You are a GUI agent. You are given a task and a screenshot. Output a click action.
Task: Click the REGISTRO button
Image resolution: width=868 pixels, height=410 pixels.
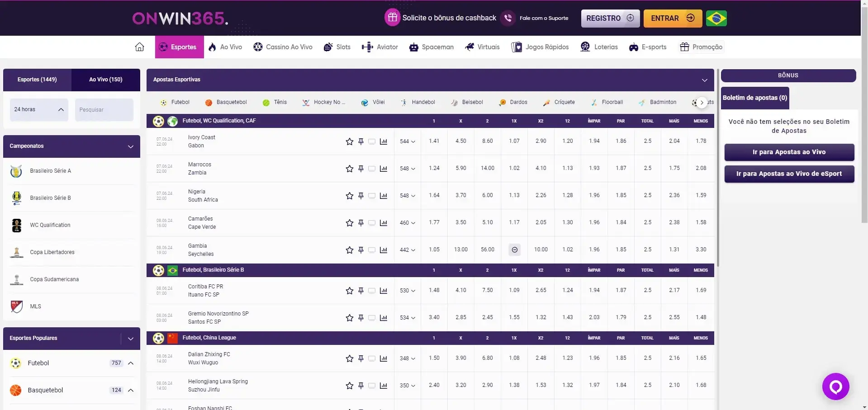pyautogui.click(x=610, y=19)
